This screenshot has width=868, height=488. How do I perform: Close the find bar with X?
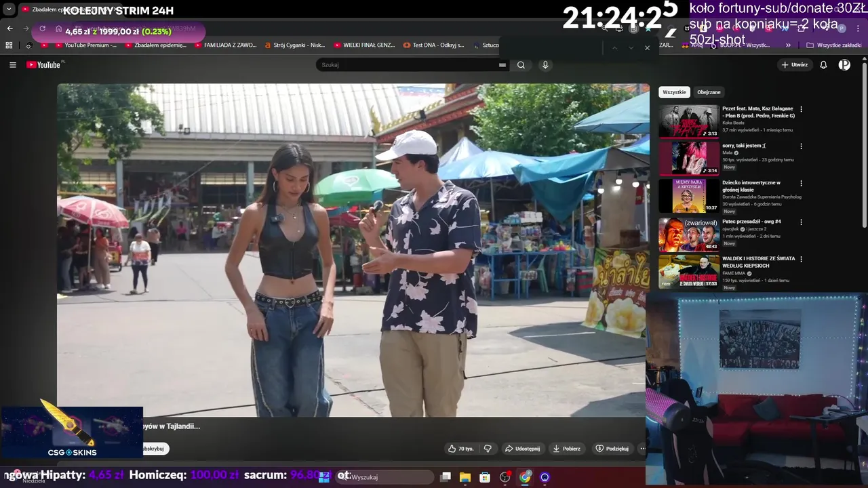tap(647, 48)
